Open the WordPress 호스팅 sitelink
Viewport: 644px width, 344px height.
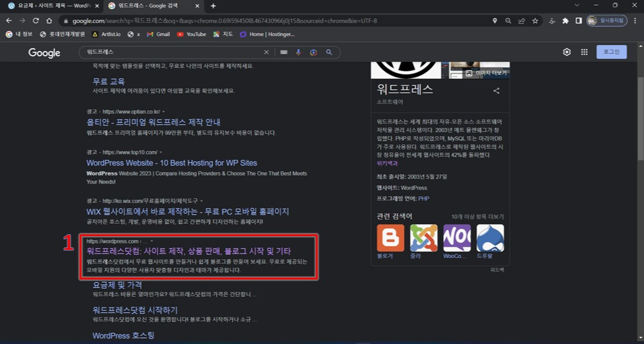pos(123,335)
